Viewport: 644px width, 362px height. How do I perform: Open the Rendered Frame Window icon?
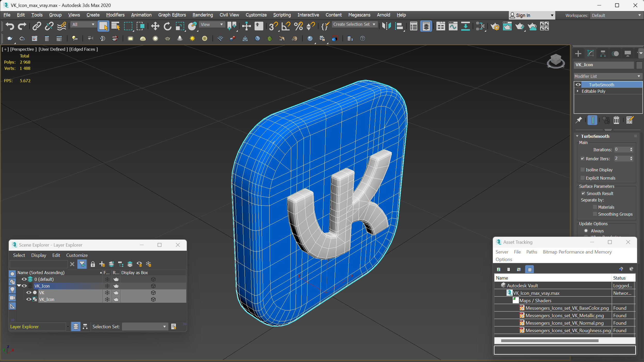[x=507, y=26]
